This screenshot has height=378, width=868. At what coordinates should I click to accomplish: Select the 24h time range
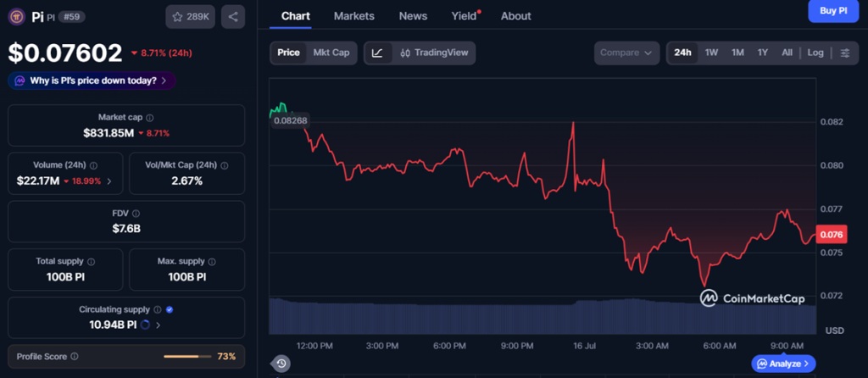(x=682, y=53)
